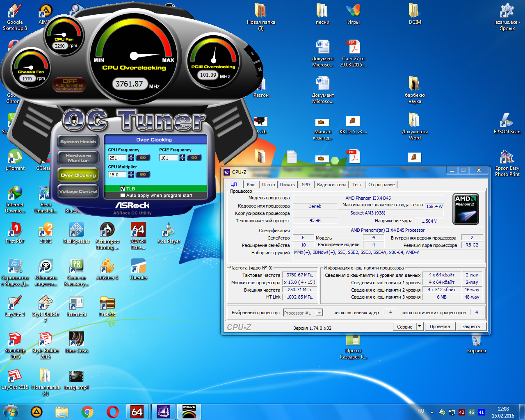Switch to the Память tab in CPU-Z
The image size is (525, 420).
(287, 185)
